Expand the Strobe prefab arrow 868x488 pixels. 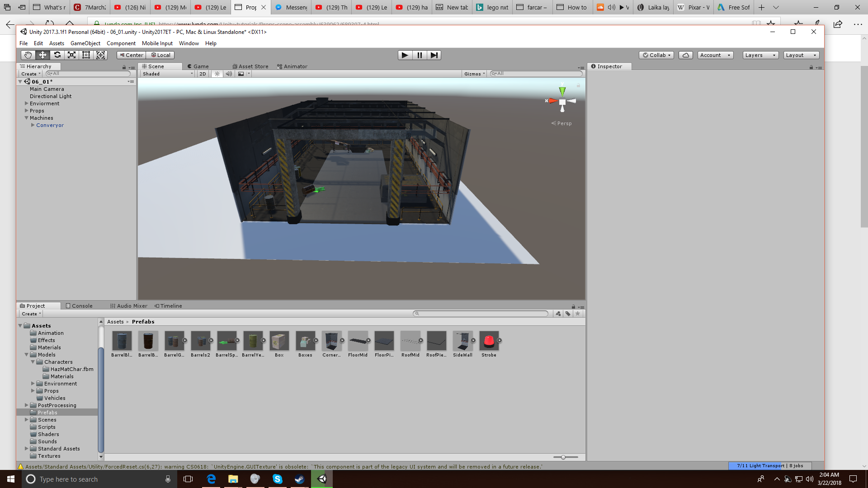pos(500,340)
